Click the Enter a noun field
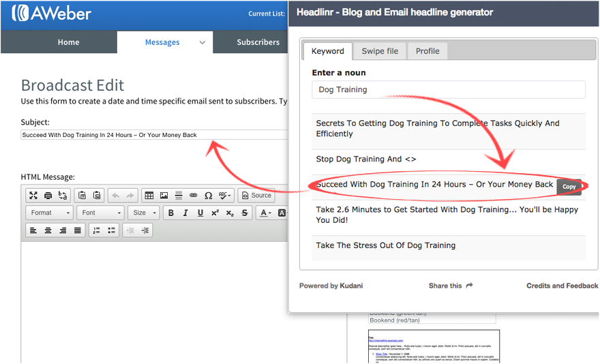This screenshot has height=364, width=600. pyautogui.click(x=449, y=89)
